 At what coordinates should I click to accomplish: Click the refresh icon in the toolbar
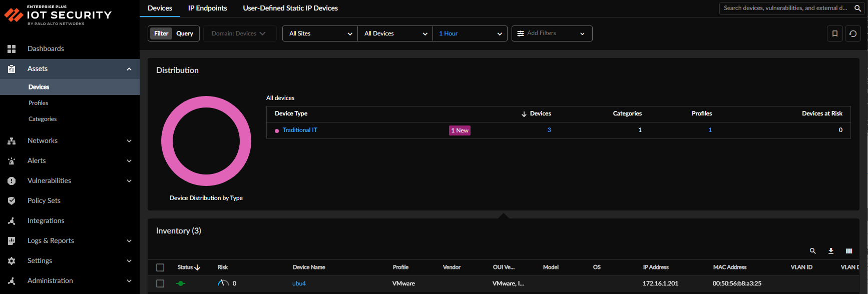(853, 33)
